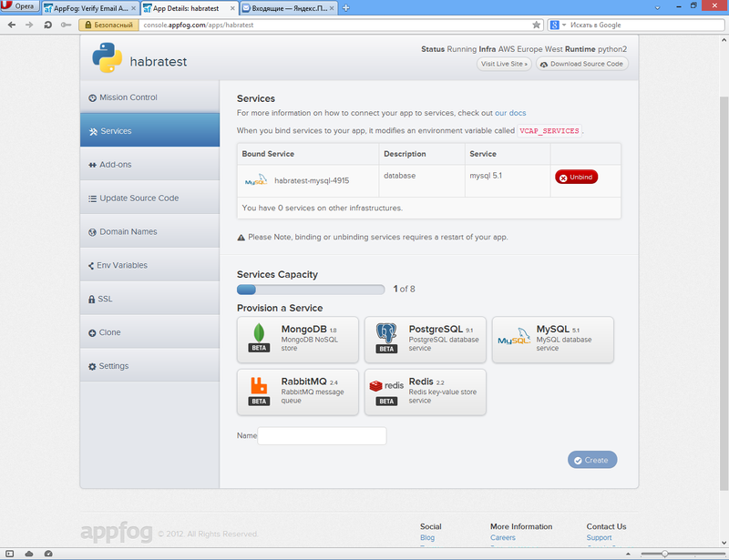Open the Clone section
729x560 pixels.
pos(149,332)
